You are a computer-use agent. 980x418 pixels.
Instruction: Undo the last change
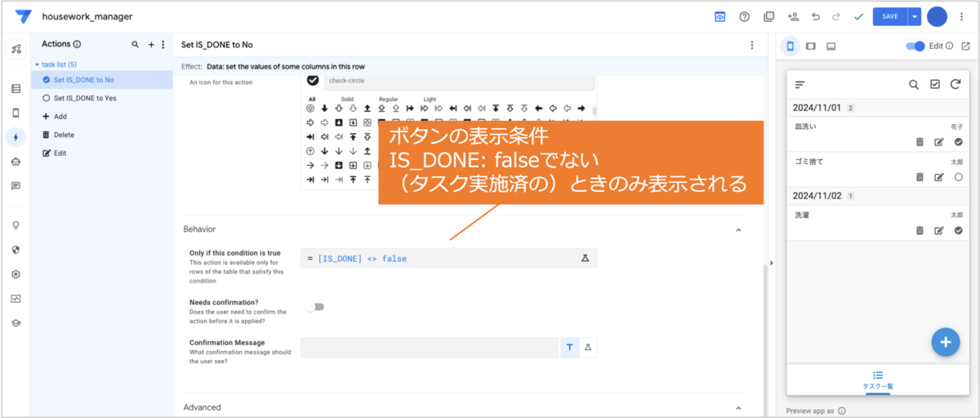[816, 16]
